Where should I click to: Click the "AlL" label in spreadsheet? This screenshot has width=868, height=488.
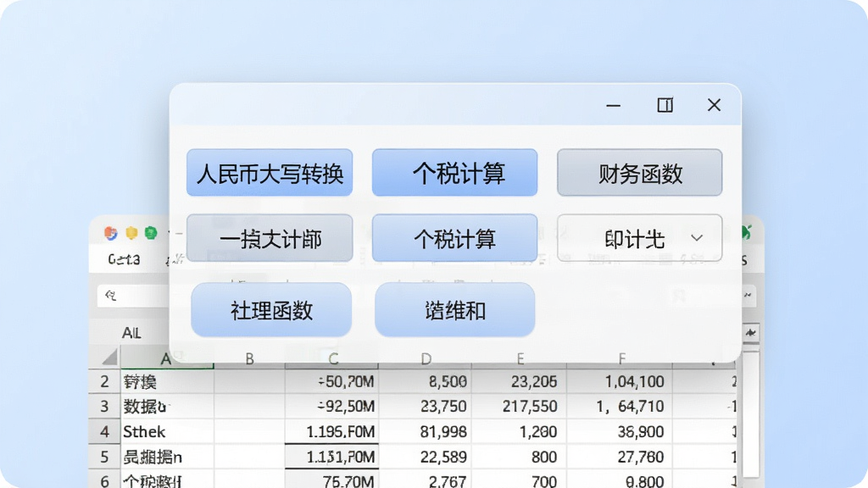131,333
